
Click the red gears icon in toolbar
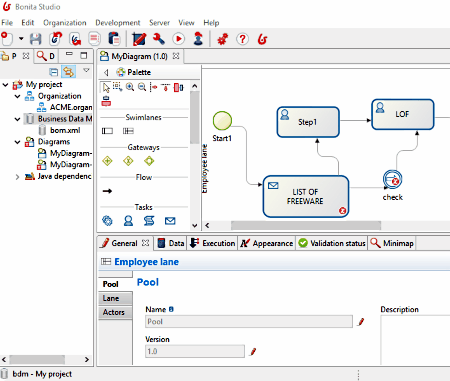click(223, 39)
